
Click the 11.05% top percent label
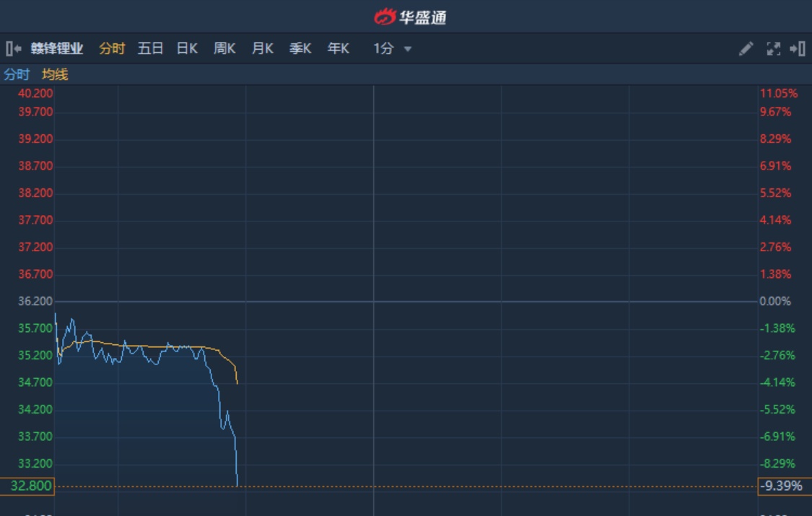[778, 93]
